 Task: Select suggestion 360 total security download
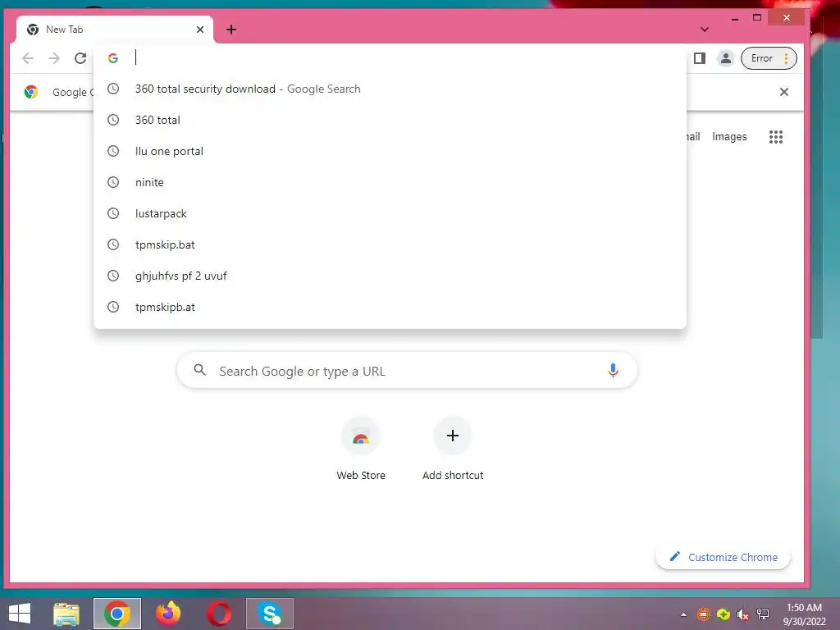390,89
